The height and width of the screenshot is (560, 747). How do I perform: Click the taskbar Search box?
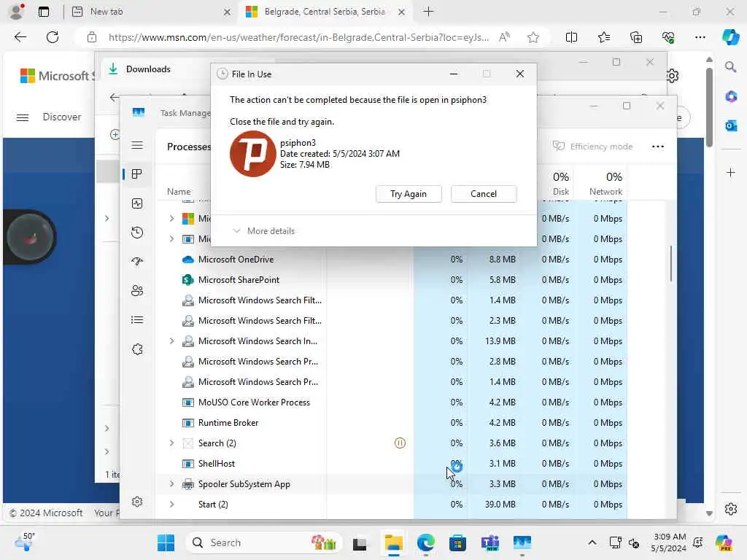coord(263,542)
